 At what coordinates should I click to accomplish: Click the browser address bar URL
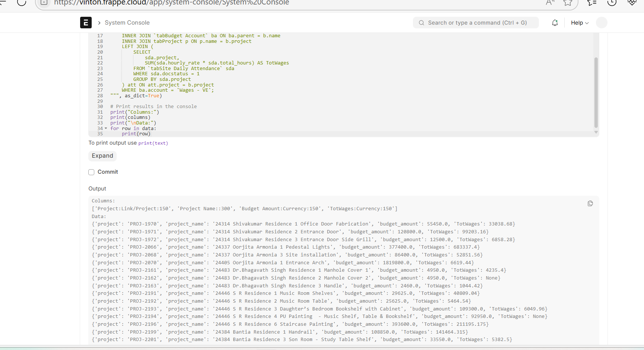(x=171, y=3)
